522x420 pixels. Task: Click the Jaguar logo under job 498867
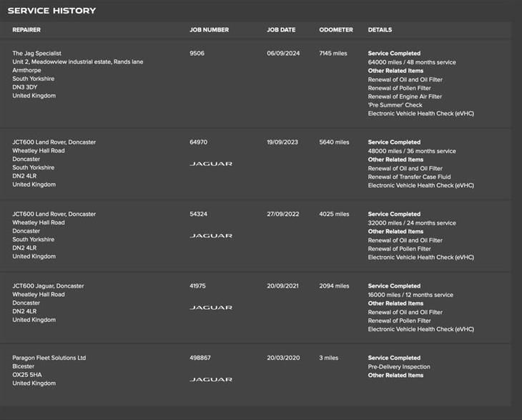click(211, 380)
